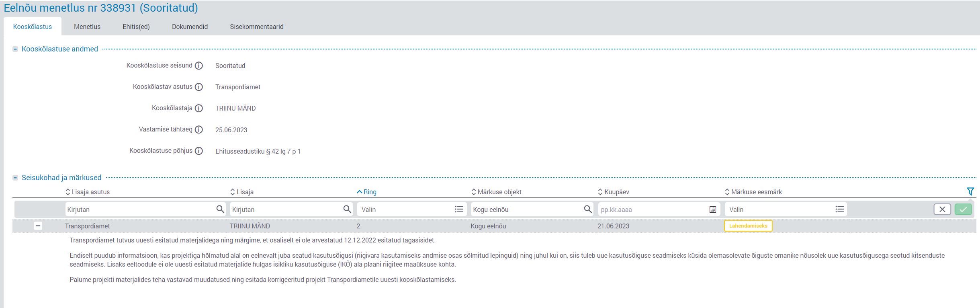
Task: Click info icon next to Kooskõlastaja
Action: (198, 108)
